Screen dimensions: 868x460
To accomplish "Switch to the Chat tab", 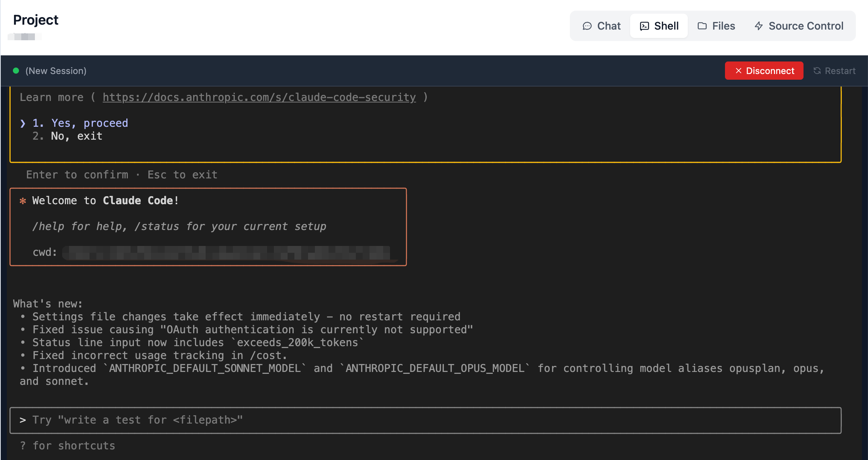I will [602, 26].
